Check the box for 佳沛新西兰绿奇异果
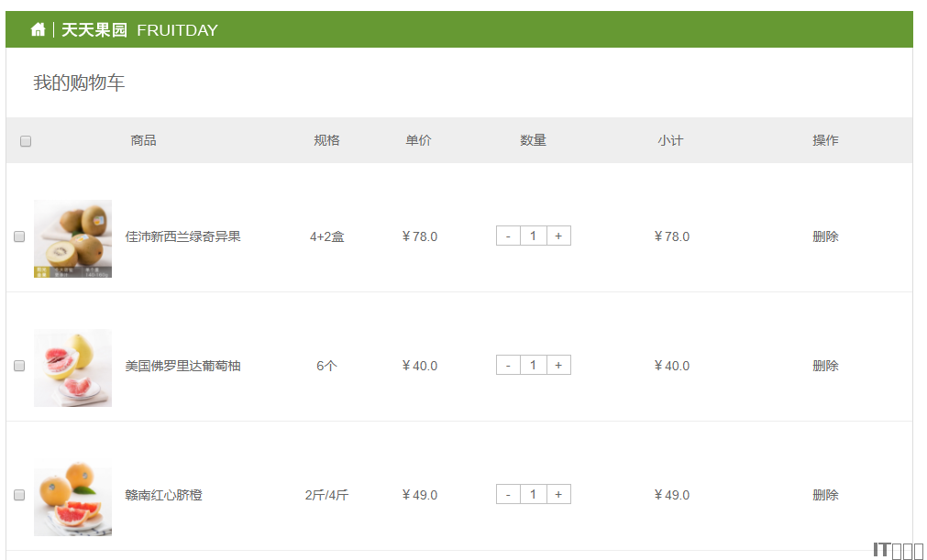Image resolution: width=927 pixels, height=560 pixels. coord(19,236)
